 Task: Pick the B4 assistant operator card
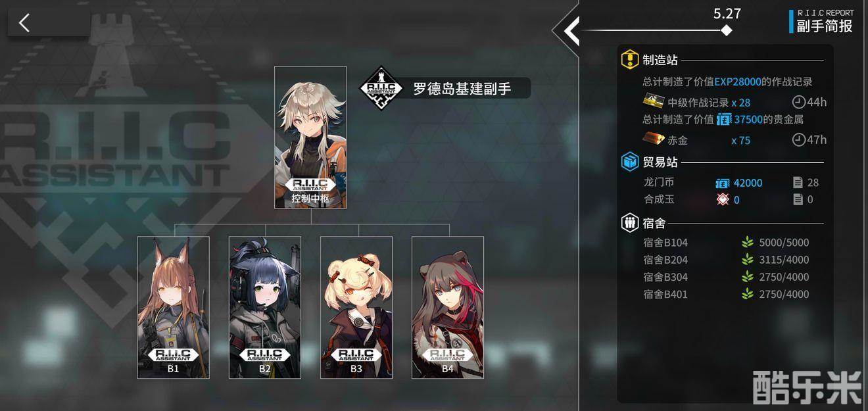[448, 308]
